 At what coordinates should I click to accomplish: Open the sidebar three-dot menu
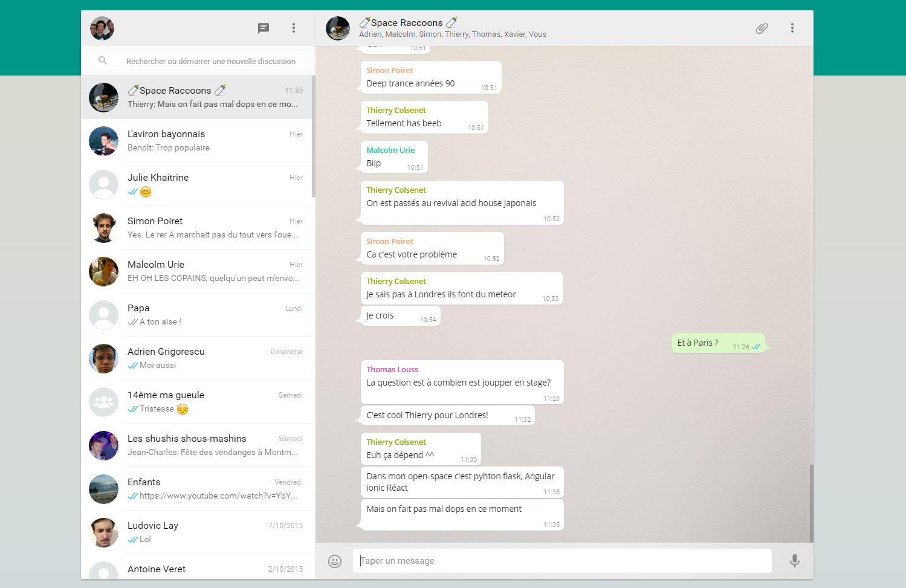(x=294, y=28)
